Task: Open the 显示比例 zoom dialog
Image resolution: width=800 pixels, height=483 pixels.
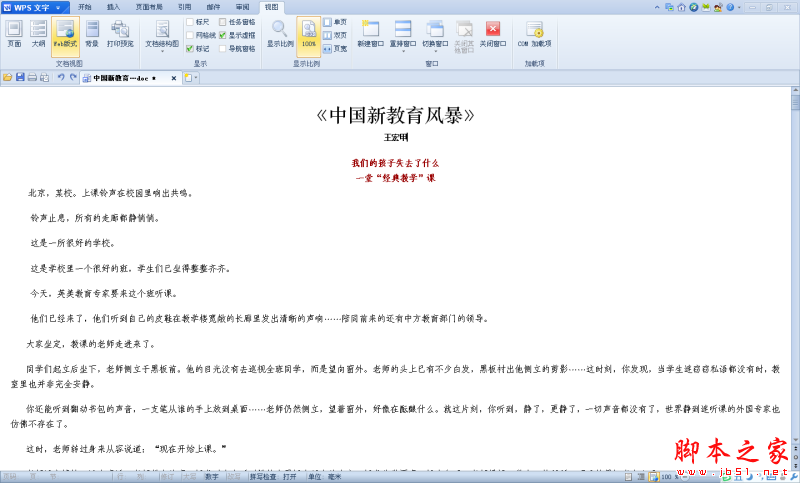Action: coord(280,35)
